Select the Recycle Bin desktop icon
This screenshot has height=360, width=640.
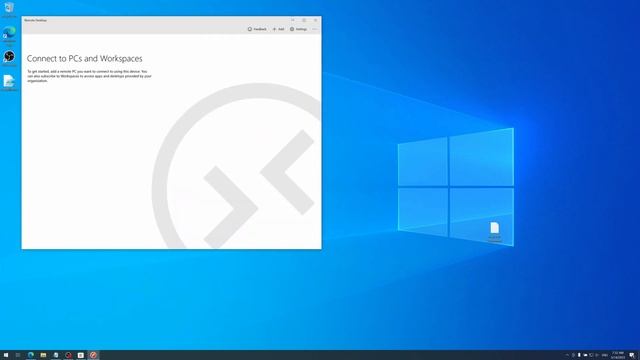tap(9, 10)
